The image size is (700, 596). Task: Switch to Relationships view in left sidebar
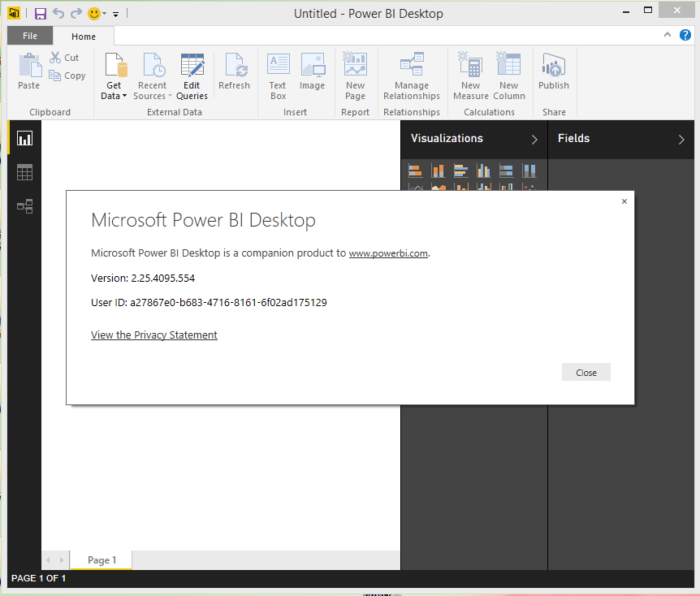click(x=24, y=206)
